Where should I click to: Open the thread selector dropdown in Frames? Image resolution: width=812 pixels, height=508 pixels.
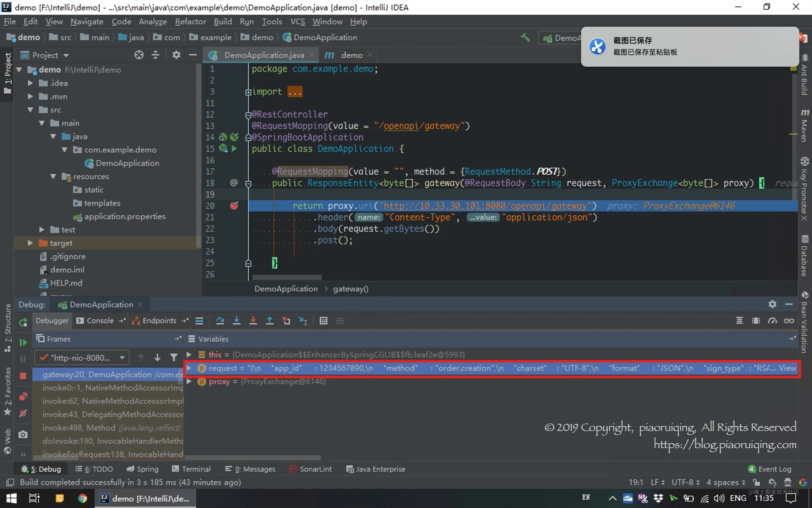[122, 358]
